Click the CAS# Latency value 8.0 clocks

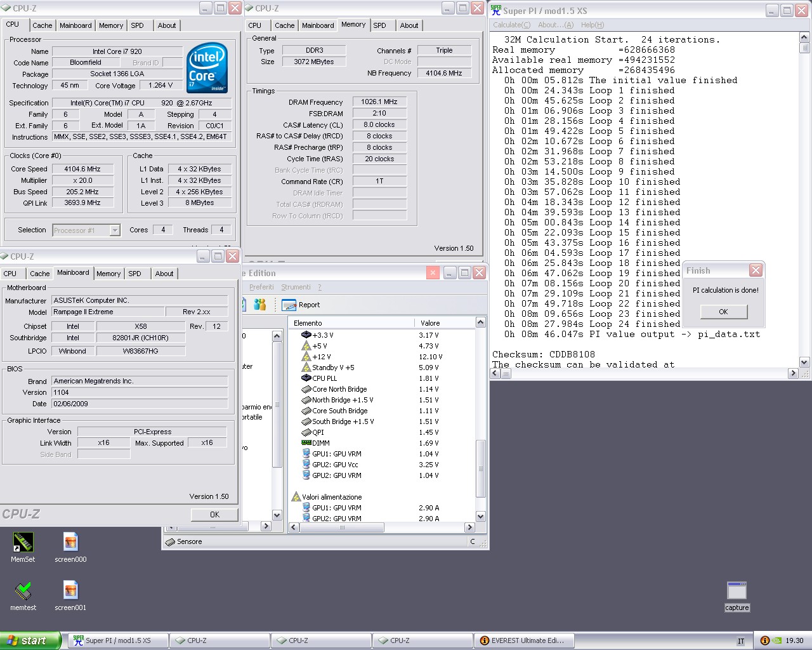pyautogui.click(x=379, y=125)
